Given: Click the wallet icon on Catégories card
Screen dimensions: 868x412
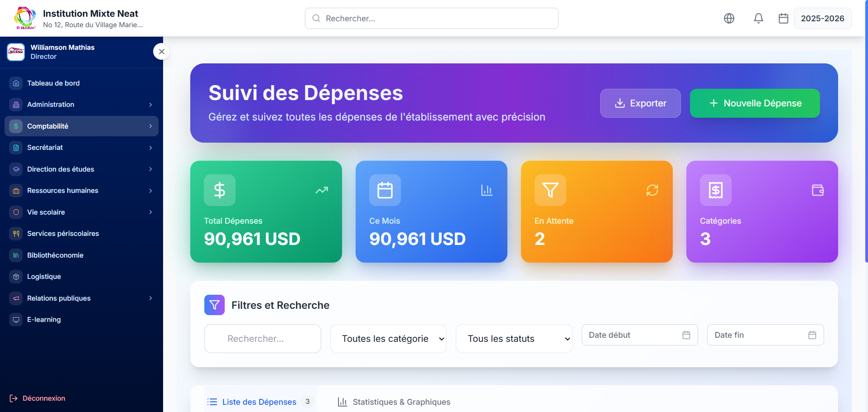Looking at the screenshot, I should pos(817,190).
